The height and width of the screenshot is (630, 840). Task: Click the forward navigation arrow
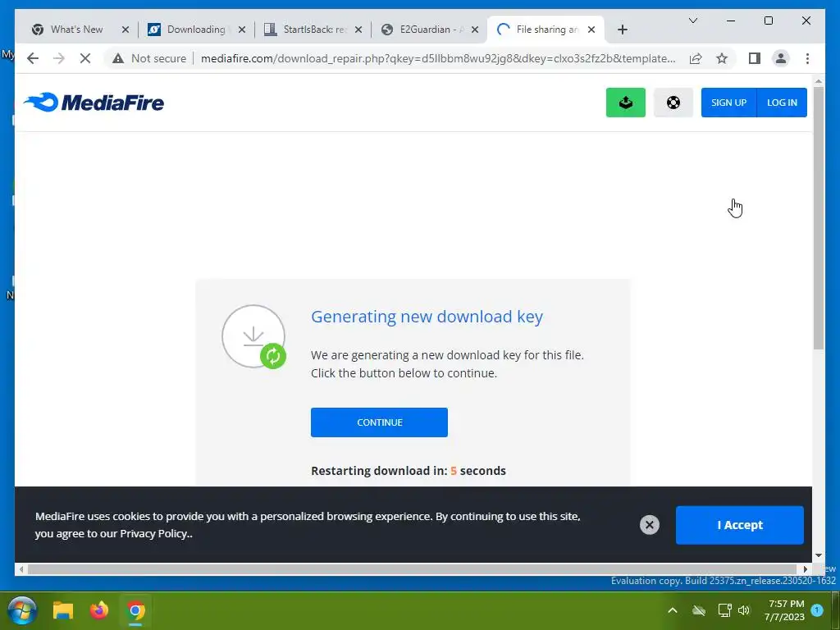pos(59,58)
